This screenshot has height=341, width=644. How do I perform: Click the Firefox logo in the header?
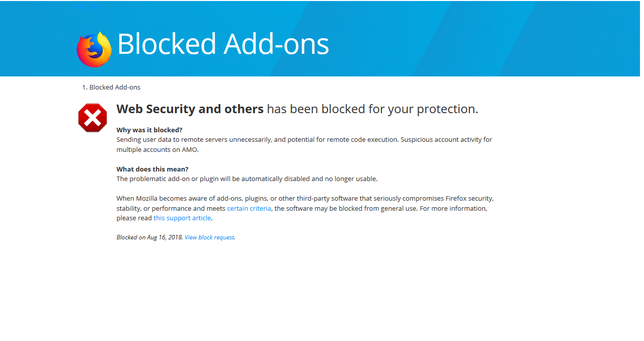[94, 49]
